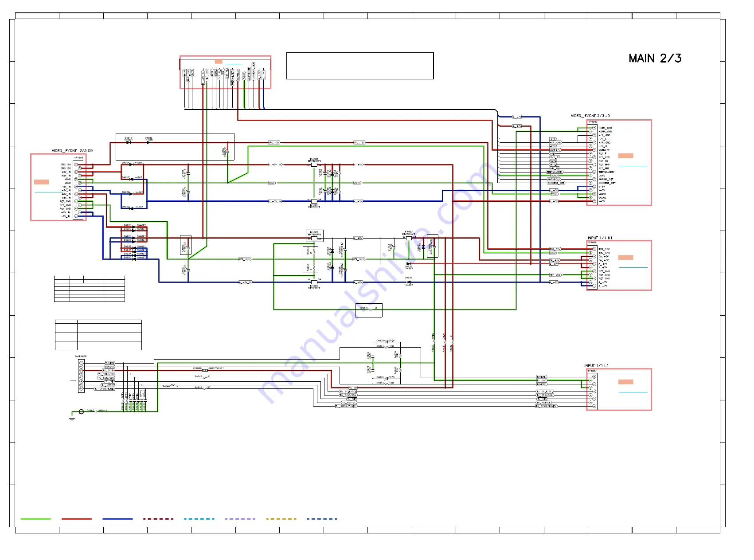Image resolution: width=754 pixels, height=560 pixels.
Task: Click pin 1 circle of the PACK4800 connector
Action: pos(81,363)
